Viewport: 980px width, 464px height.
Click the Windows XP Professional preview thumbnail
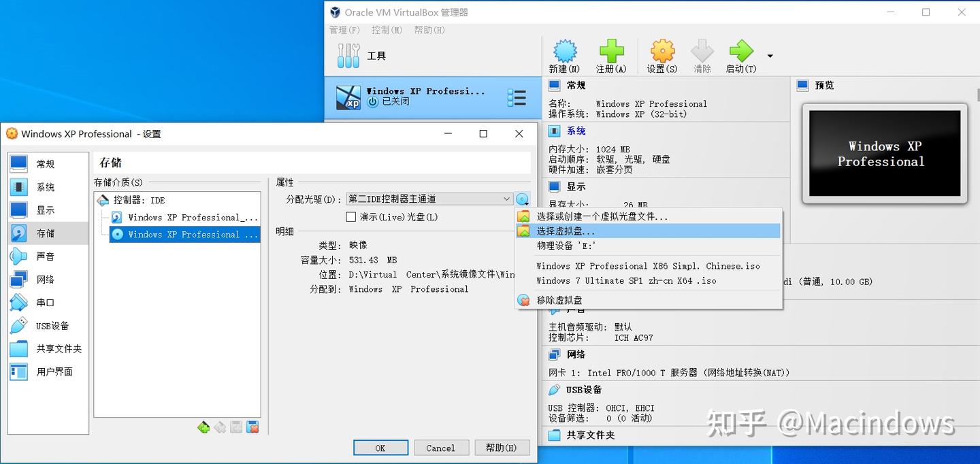coord(885,154)
